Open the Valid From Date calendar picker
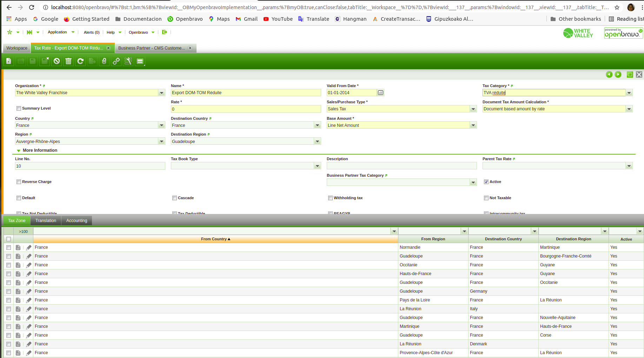 click(x=380, y=93)
